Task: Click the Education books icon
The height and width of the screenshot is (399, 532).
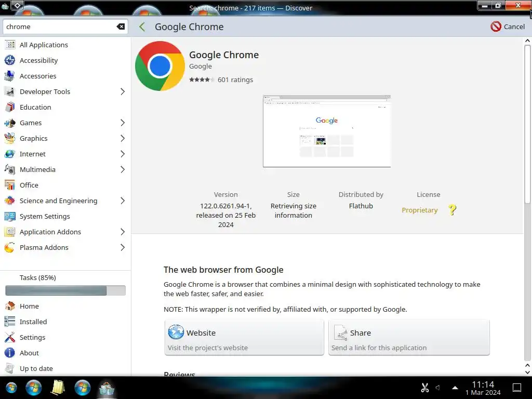Action: [x=10, y=107]
